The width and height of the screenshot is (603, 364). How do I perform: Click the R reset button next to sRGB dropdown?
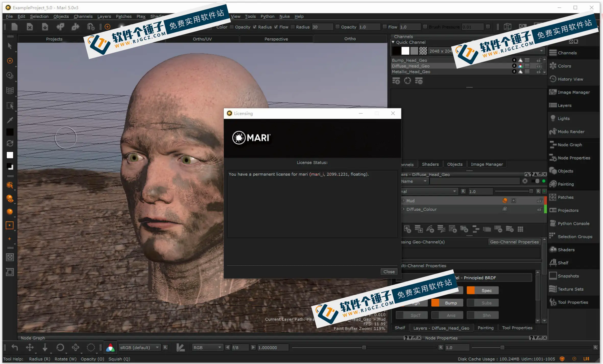(x=165, y=347)
